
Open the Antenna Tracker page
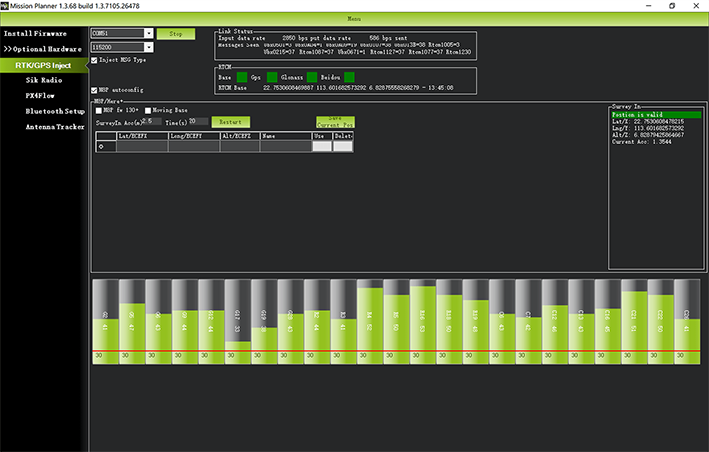55,127
